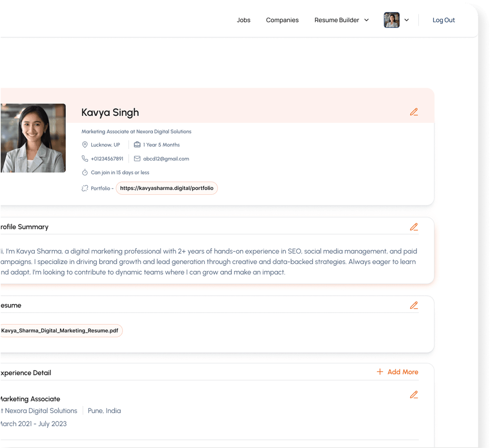The height and width of the screenshot is (448, 492).
Task: Open the Jobs menu item
Action: tap(244, 20)
